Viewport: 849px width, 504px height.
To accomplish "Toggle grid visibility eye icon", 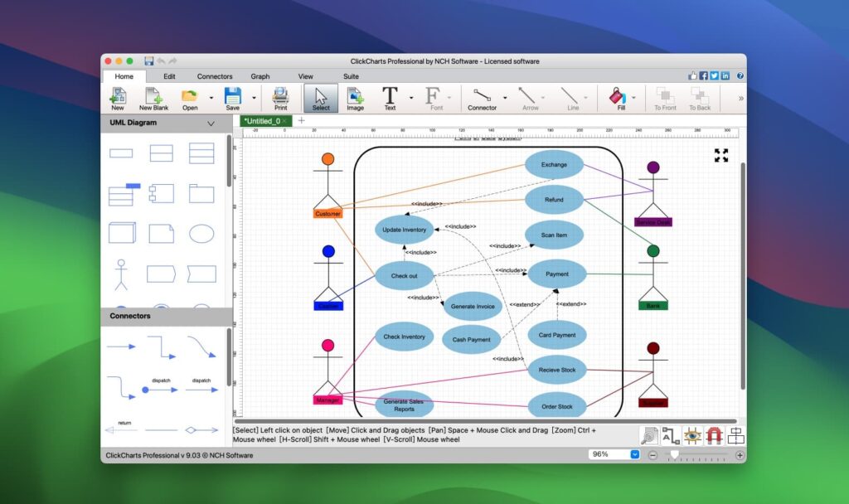I will (692, 434).
